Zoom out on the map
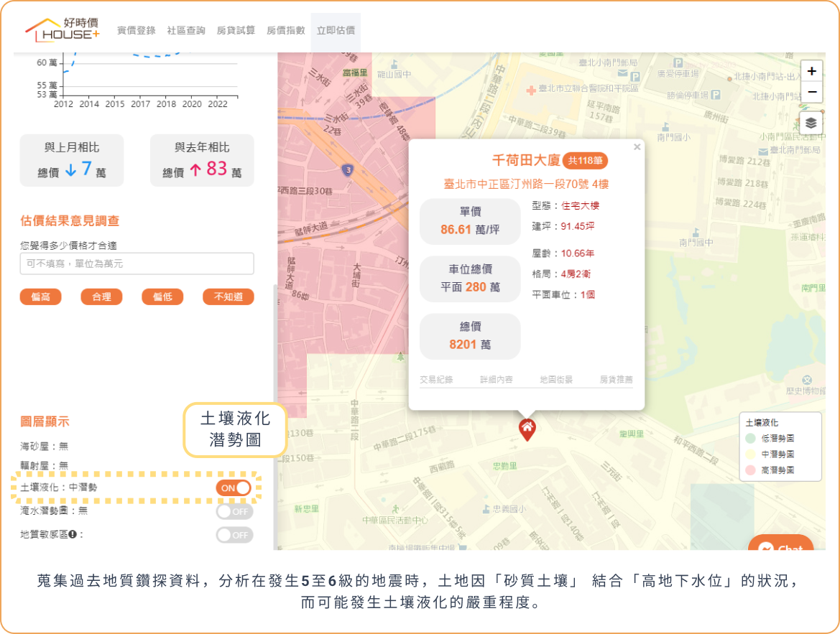 click(x=811, y=93)
